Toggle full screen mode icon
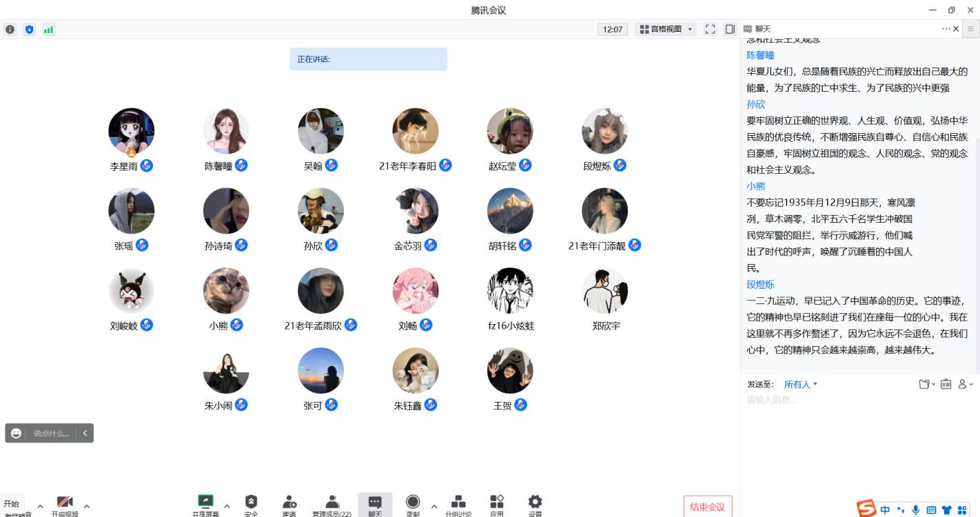980x517 pixels. 710,30
